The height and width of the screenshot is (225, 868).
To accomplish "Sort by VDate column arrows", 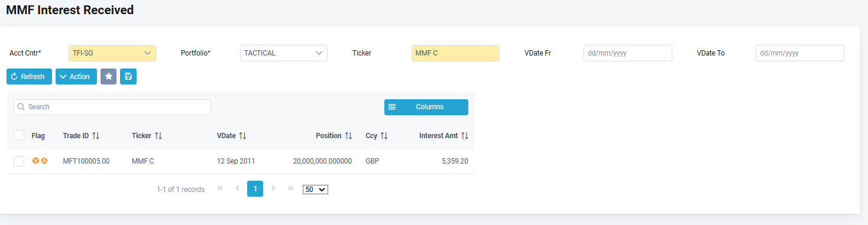I will click(x=242, y=136).
